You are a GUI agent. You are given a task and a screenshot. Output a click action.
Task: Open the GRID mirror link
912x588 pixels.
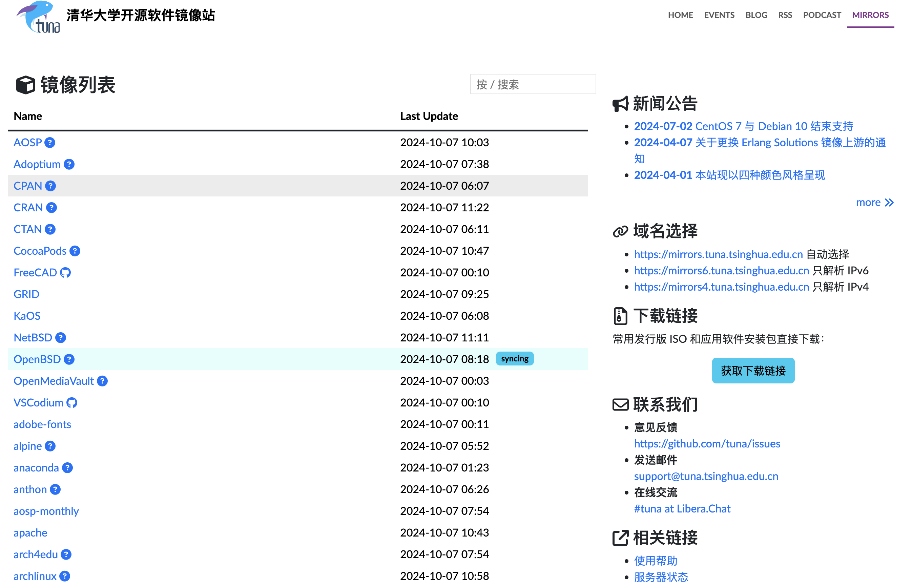click(26, 294)
